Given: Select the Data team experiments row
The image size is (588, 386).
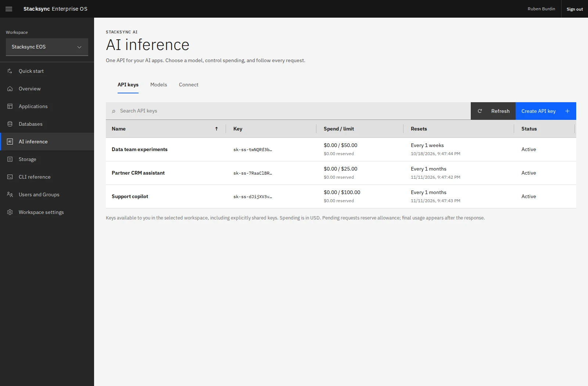Looking at the screenshot, I should tap(341, 150).
